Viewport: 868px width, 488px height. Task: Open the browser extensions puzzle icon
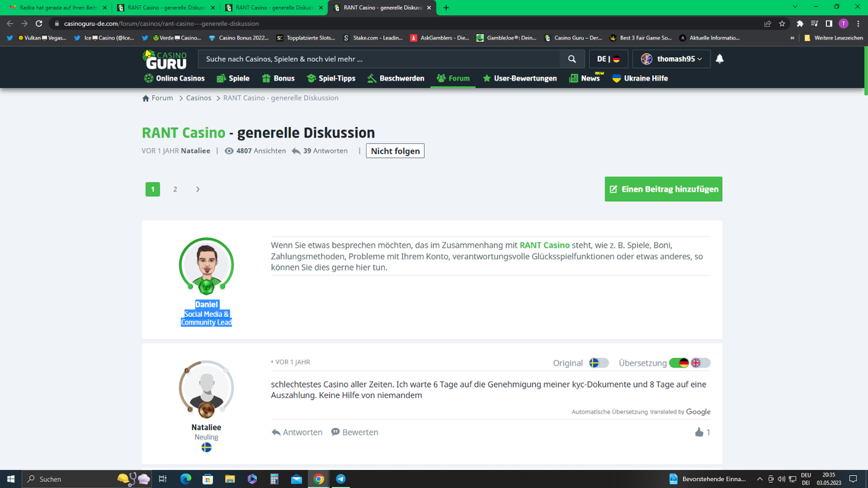tap(800, 24)
